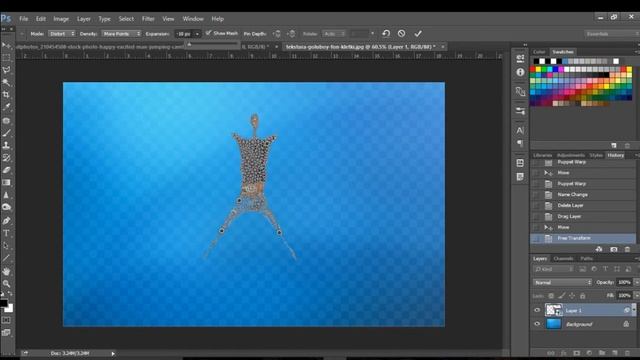640x360 pixels.
Task: Create a new group in the Layers panel
Action: tap(602, 353)
